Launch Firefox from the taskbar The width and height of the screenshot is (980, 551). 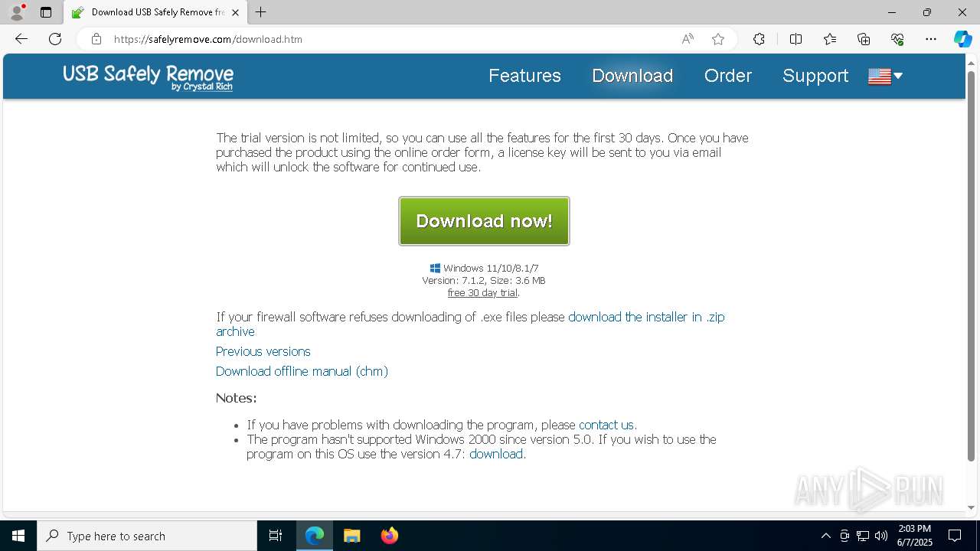pyautogui.click(x=389, y=536)
